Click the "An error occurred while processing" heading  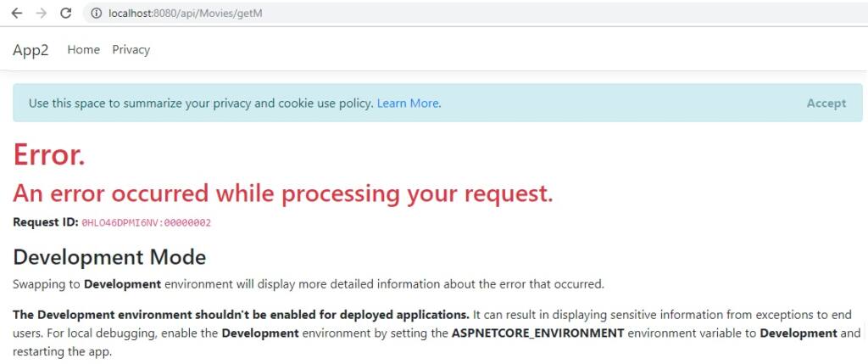tap(283, 193)
